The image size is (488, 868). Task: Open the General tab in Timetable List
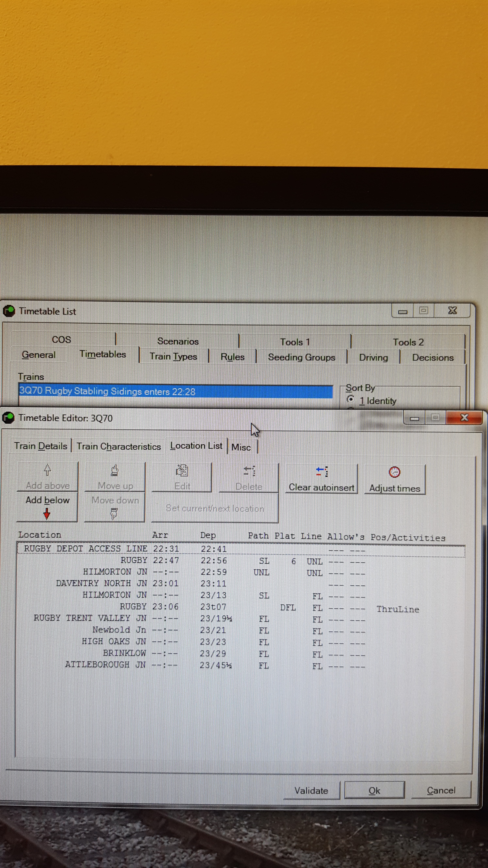tap(39, 354)
